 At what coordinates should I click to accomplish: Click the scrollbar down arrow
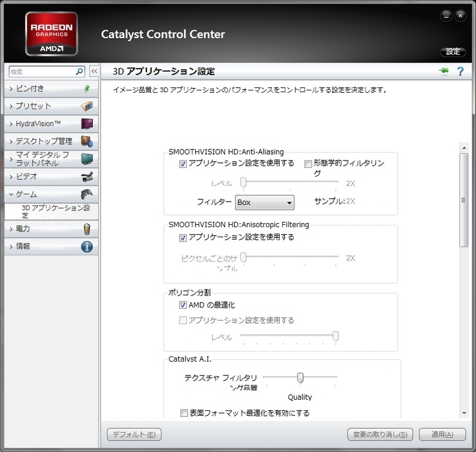pyautogui.click(x=464, y=413)
